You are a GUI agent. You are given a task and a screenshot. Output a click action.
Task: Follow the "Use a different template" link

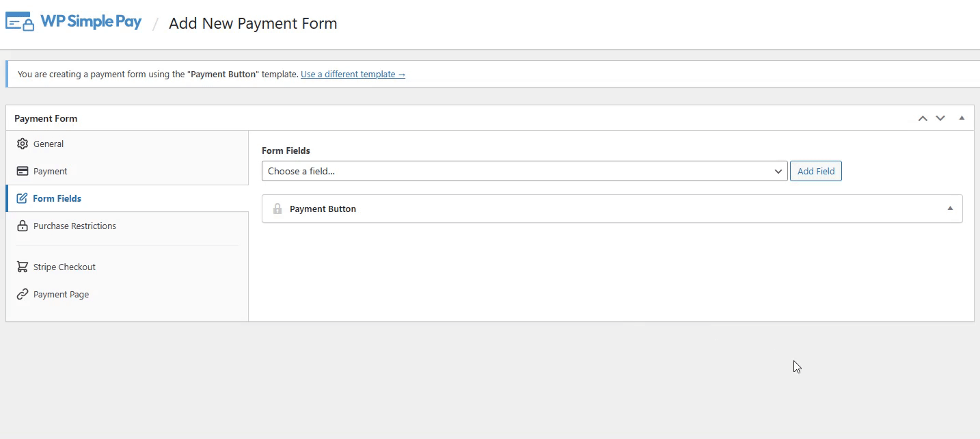pos(353,75)
